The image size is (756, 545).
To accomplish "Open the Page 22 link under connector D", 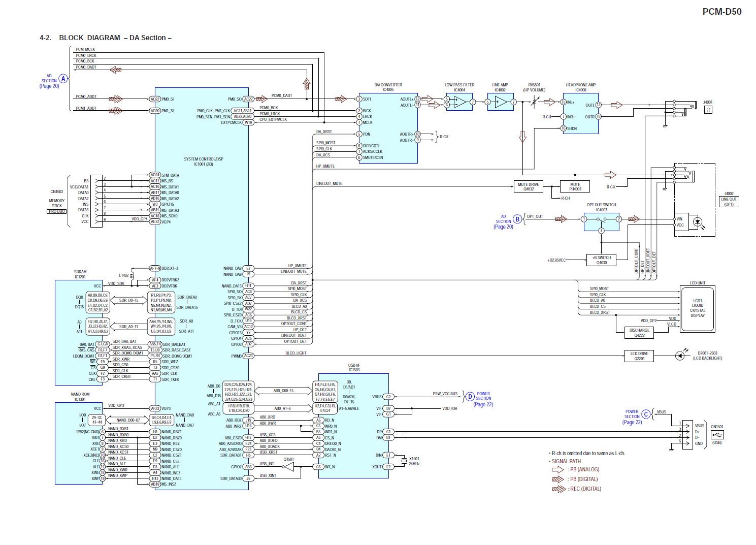I will click(x=483, y=405).
